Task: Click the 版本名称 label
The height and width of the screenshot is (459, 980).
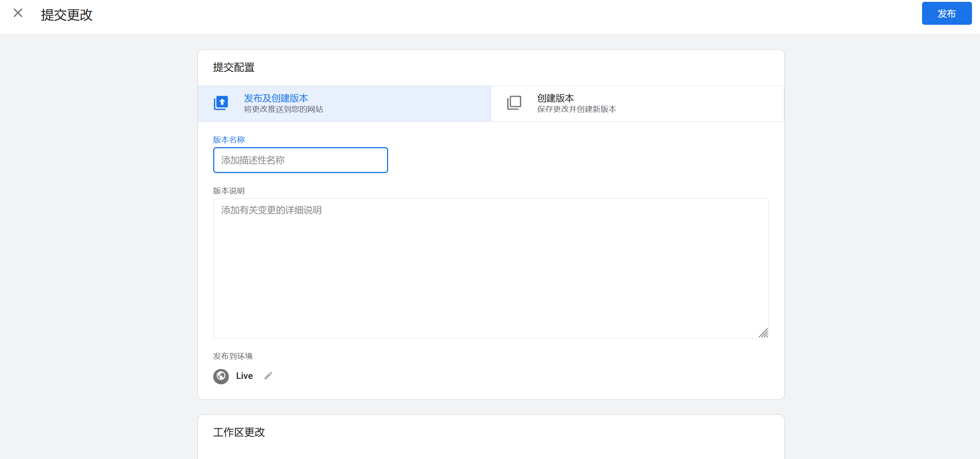Action: (229, 140)
